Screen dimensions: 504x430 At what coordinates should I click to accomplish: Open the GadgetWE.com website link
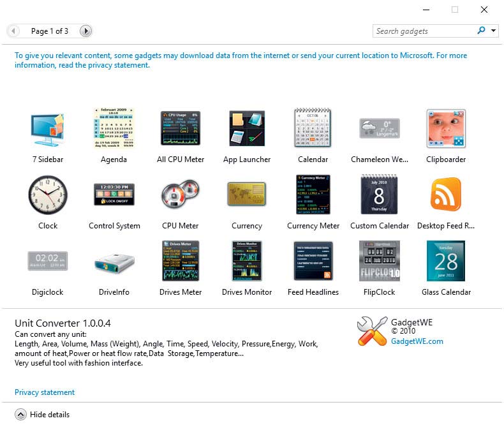click(417, 341)
